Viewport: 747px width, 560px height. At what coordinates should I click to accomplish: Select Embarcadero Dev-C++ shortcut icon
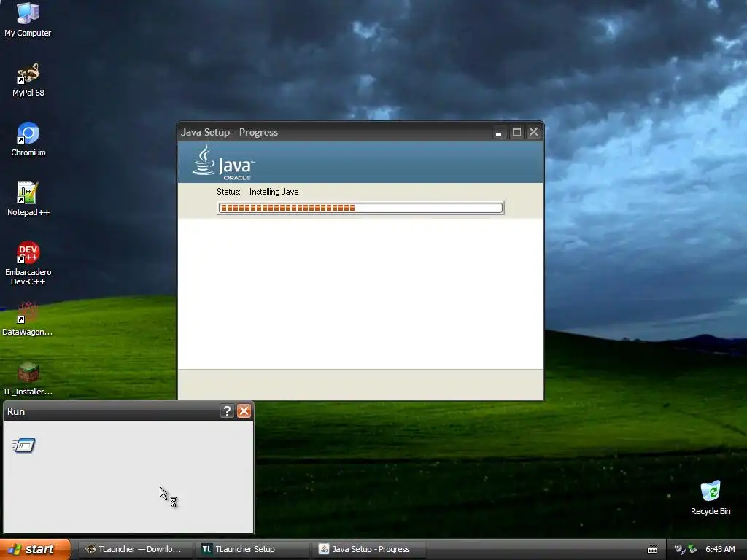click(x=28, y=263)
